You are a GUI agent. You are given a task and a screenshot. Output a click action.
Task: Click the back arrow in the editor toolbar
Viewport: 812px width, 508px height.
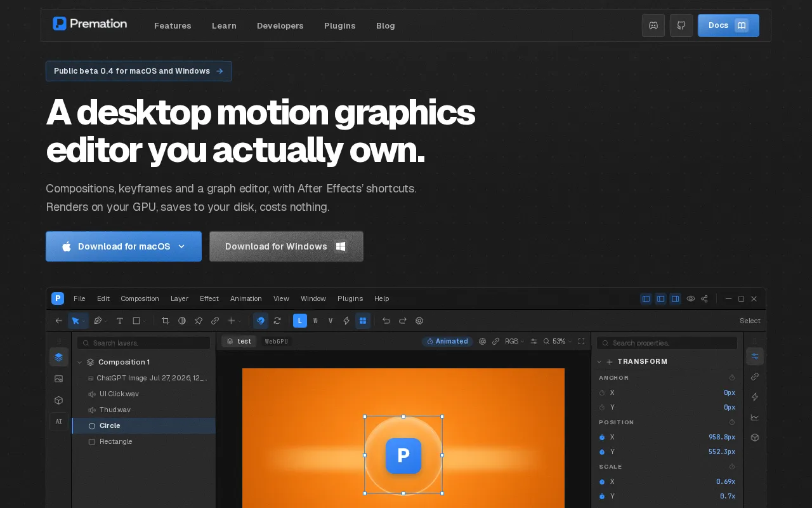pos(59,321)
